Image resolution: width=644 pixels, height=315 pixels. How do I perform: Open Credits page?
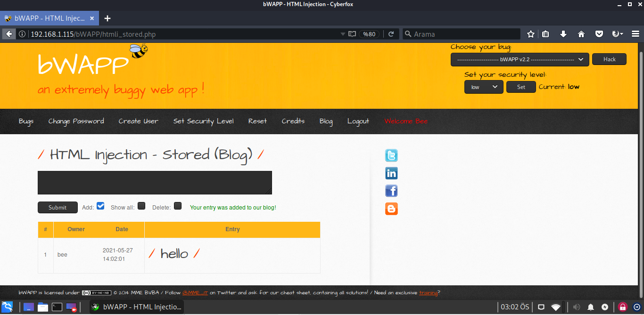coord(293,121)
